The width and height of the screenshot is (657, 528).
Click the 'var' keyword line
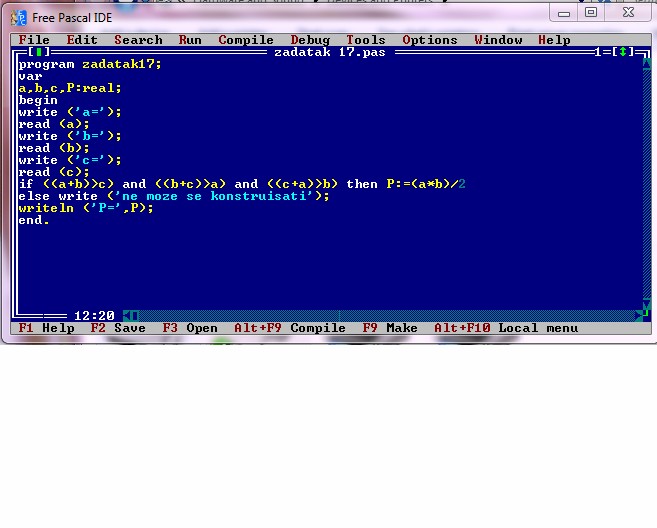pos(31,76)
